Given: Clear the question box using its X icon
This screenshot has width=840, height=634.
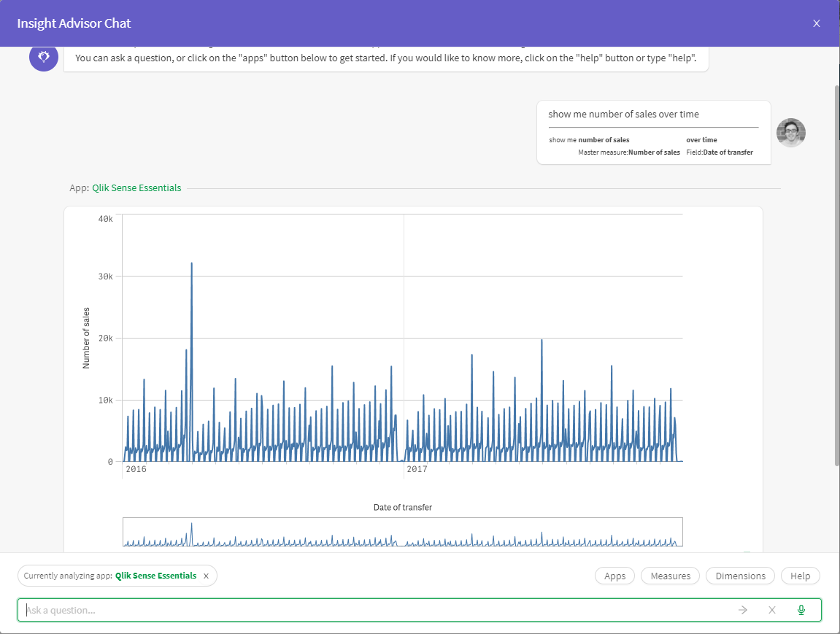Looking at the screenshot, I should click(771, 609).
